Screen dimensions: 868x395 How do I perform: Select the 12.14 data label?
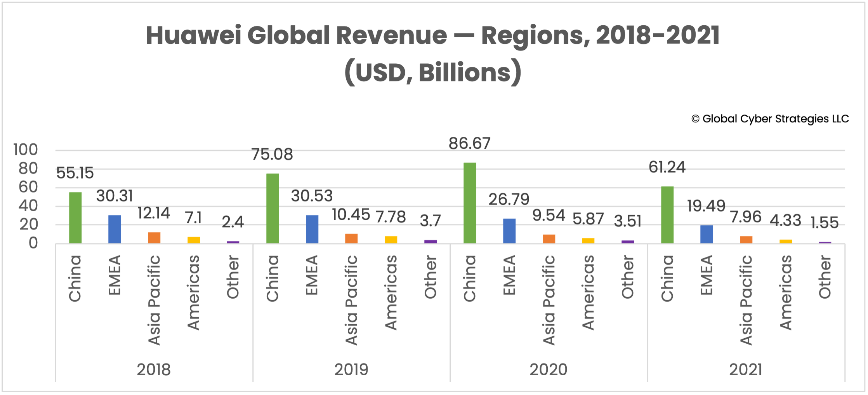click(x=154, y=213)
